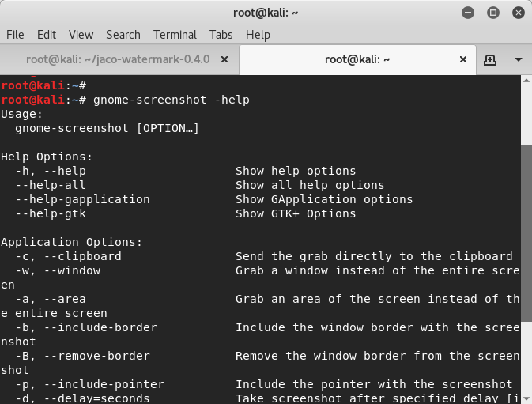Click the '-B, --remove-border' option

coord(82,357)
